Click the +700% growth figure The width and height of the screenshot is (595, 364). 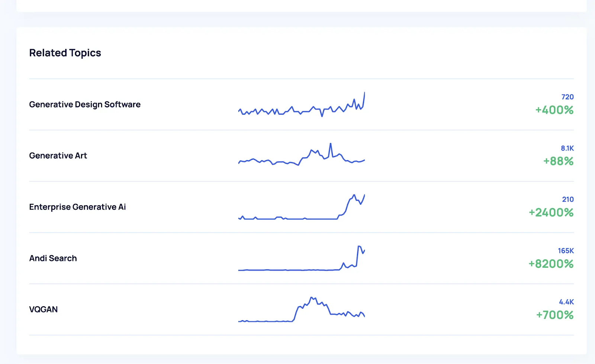[x=554, y=315]
